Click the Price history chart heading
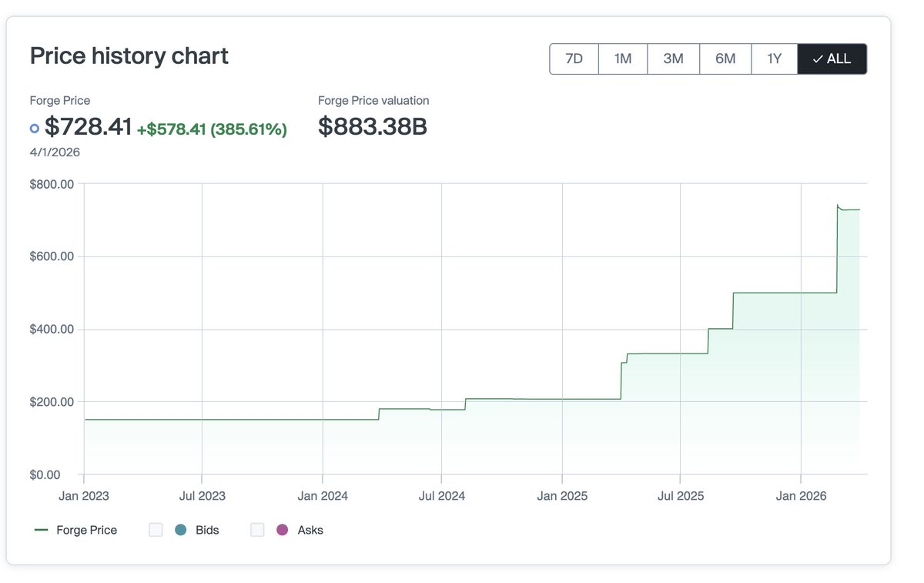Screen dimensions: 924x583 point(129,56)
